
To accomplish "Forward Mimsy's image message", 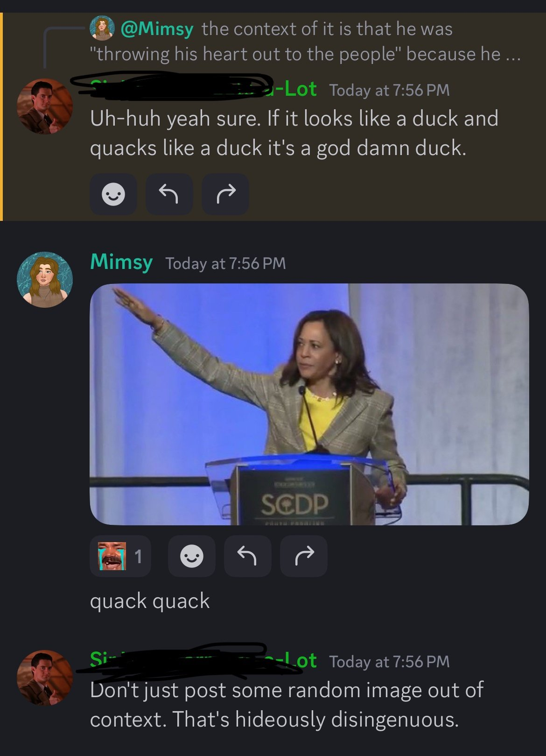I will pos(304,556).
